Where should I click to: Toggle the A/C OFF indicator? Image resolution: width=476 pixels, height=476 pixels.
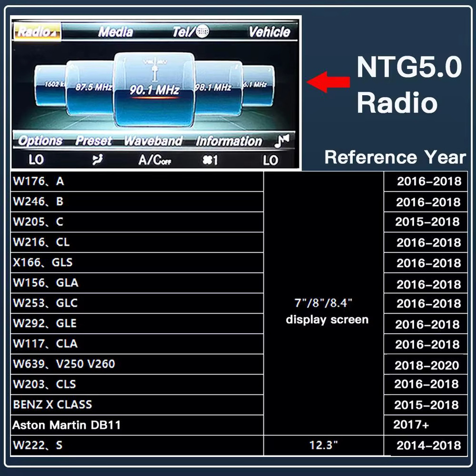[x=154, y=160]
